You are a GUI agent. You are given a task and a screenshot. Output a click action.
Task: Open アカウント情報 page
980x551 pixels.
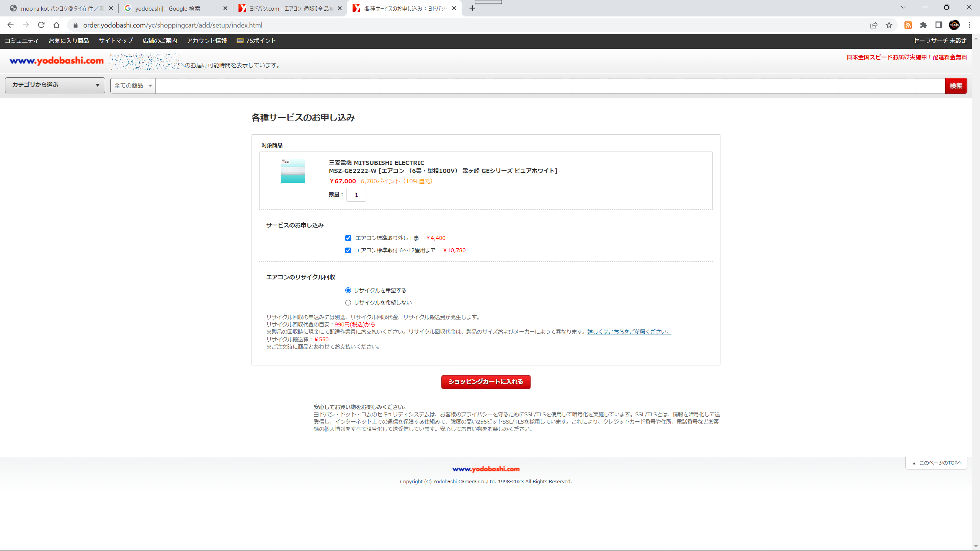[x=207, y=41]
